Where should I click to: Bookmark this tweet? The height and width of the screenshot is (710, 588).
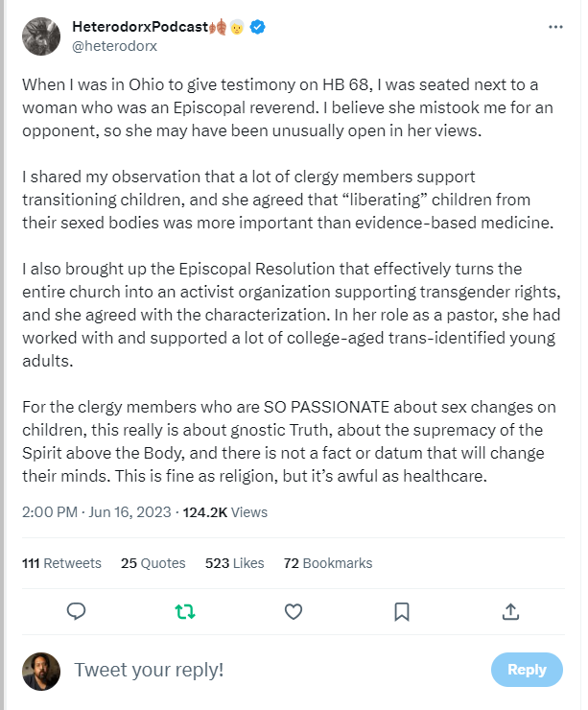(x=403, y=611)
